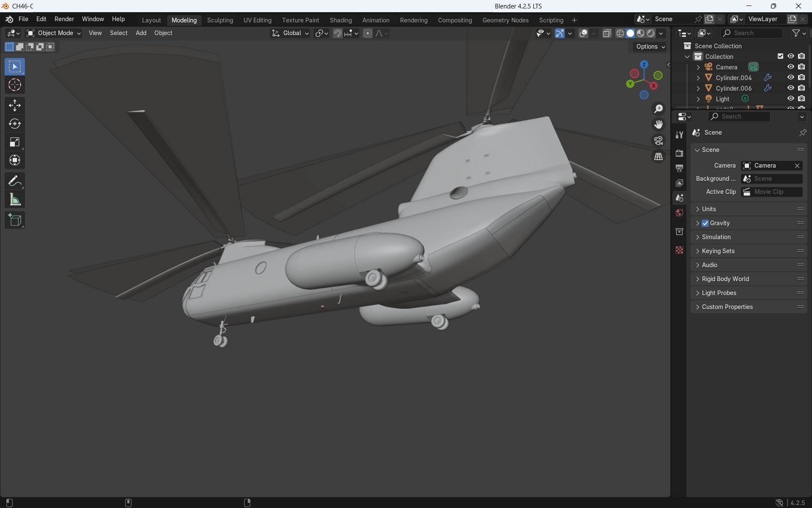Select the Rotate tool
The width and height of the screenshot is (812, 508).
(14, 124)
